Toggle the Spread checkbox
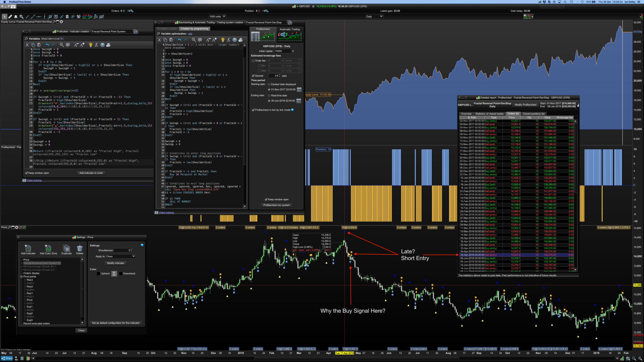Image resolution: width=644 pixels, height=362 pixels. (x=253, y=76)
